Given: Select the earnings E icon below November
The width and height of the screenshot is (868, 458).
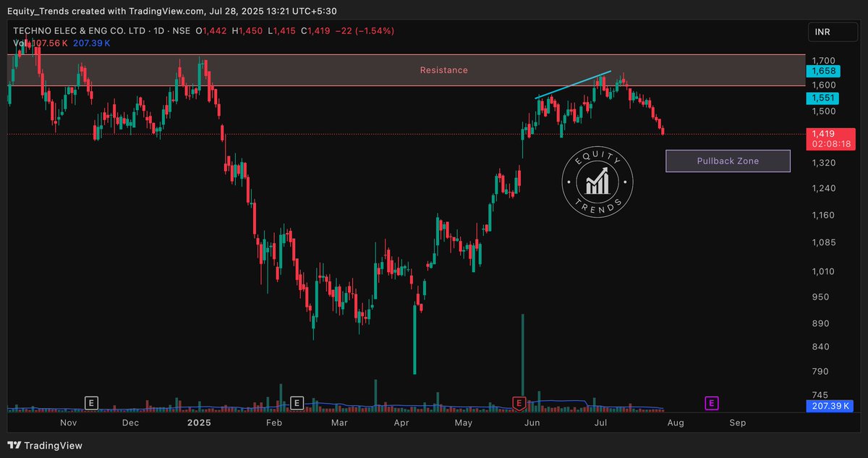Looking at the screenshot, I should (92, 403).
